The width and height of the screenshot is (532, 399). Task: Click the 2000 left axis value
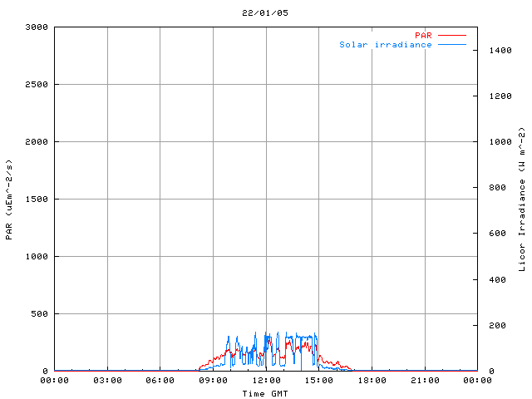point(37,142)
